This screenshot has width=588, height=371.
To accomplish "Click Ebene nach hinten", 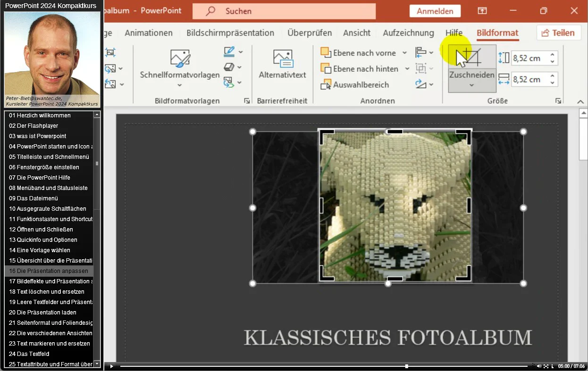I will 360,69.
